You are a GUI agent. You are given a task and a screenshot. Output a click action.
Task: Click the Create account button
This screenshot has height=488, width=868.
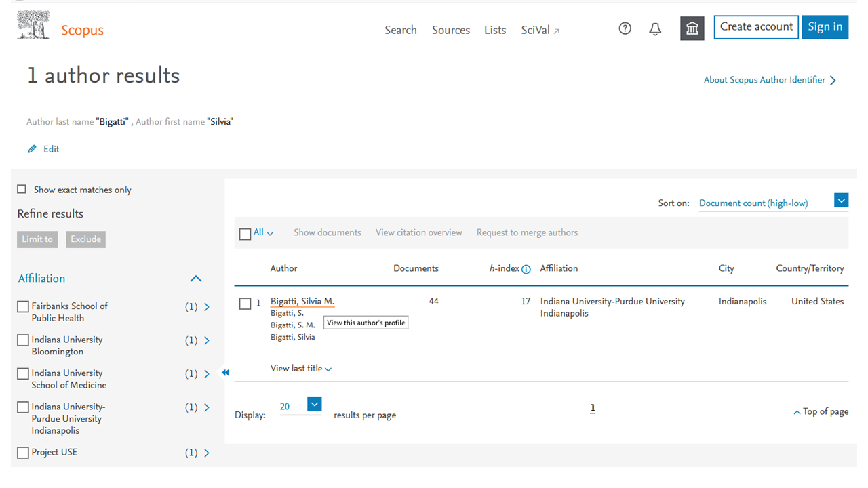click(x=756, y=27)
